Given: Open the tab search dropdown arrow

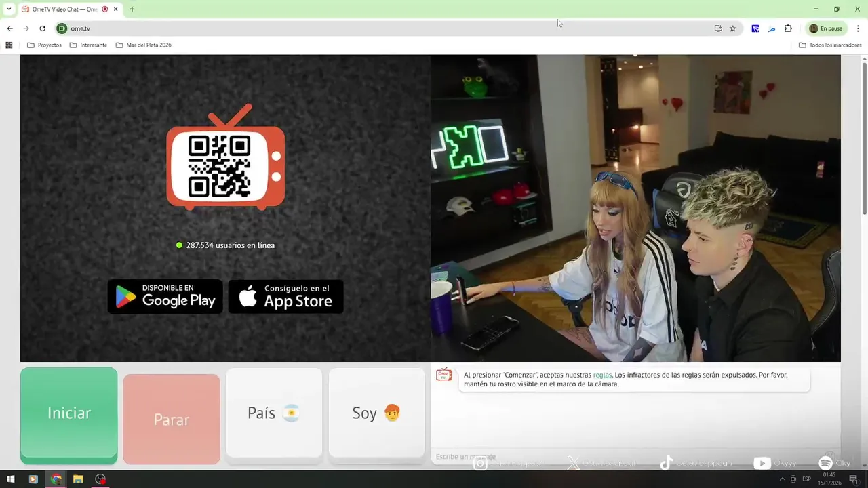Looking at the screenshot, I should click(x=9, y=9).
